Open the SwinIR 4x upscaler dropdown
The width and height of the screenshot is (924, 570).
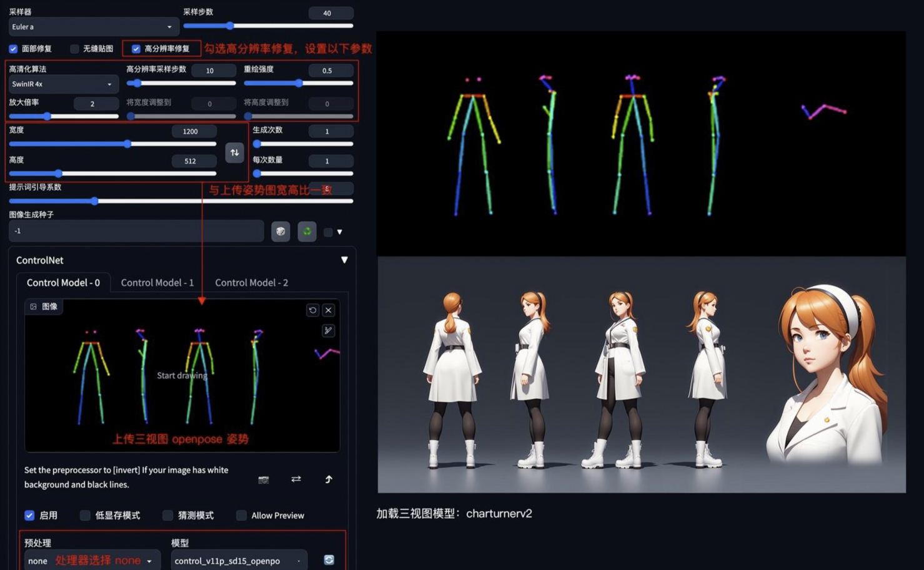pos(63,84)
